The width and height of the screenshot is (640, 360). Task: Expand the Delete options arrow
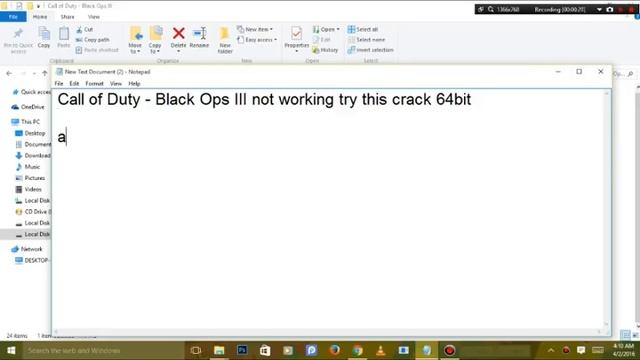[x=178, y=51]
